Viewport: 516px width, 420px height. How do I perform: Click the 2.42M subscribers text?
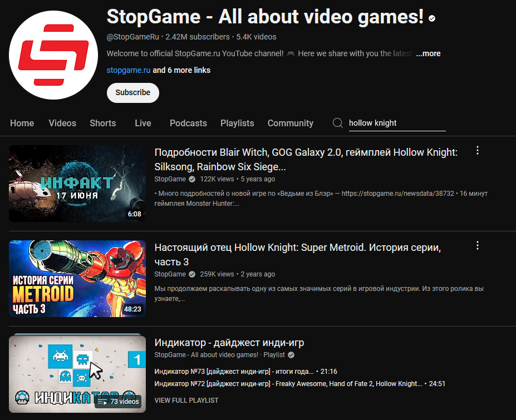[198, 37]
